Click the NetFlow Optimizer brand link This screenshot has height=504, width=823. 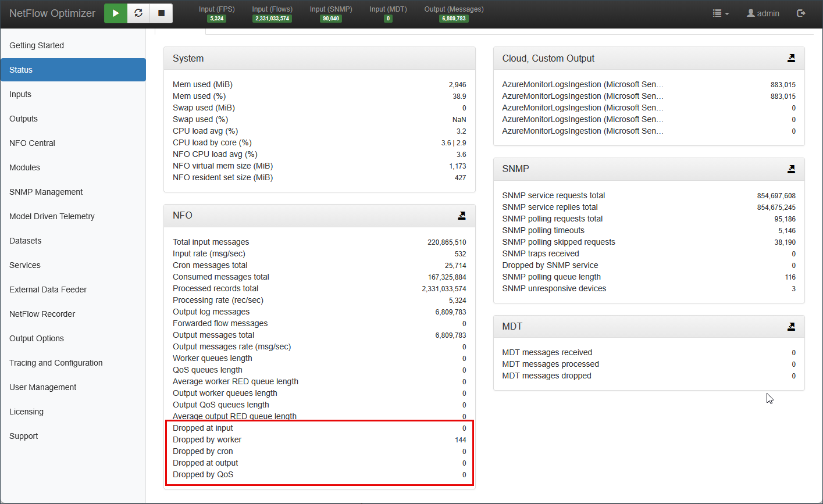(52, 13)
